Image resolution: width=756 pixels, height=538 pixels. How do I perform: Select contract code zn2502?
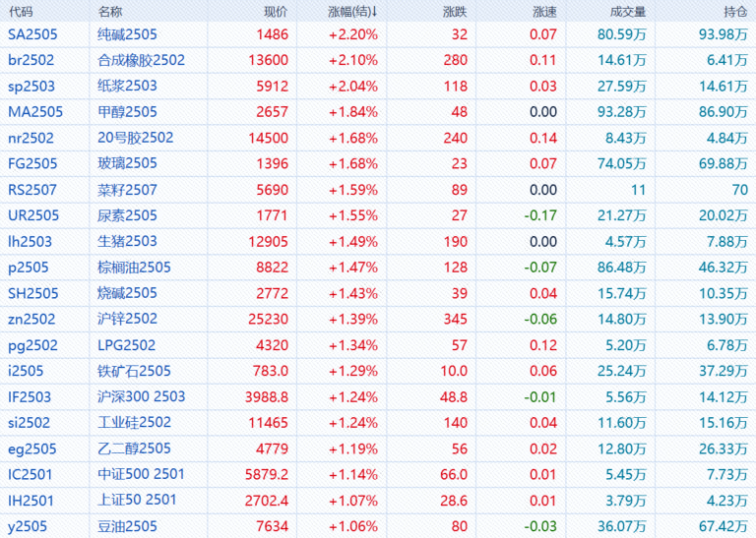(x=31, y=319)
